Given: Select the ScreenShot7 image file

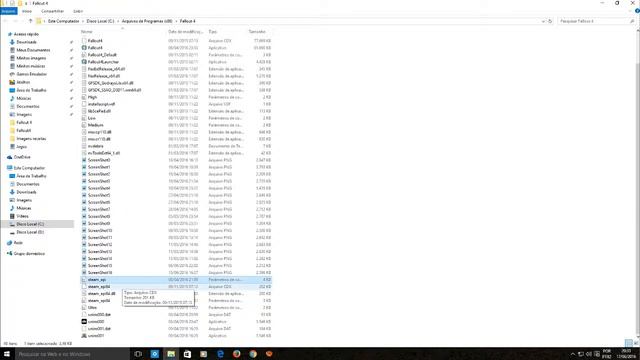Looking at the screenshot, I should (99, 209).
